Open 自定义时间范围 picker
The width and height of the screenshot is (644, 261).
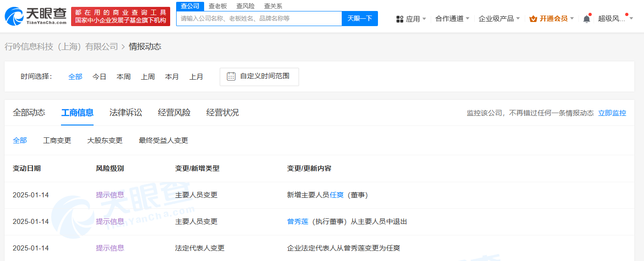point(259,77)
